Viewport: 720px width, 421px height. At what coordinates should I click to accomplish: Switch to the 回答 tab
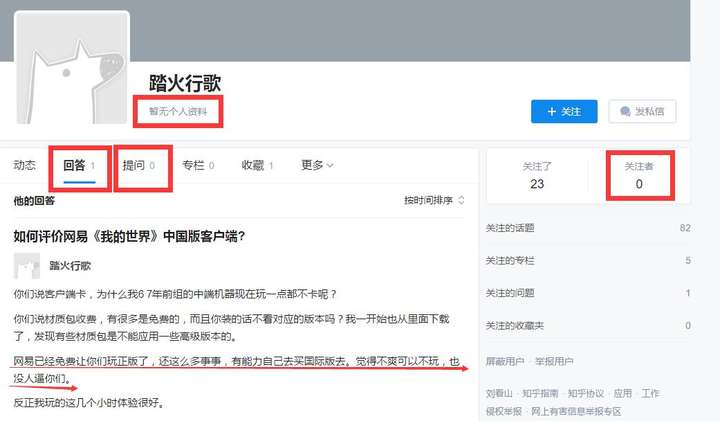[79, 165]
